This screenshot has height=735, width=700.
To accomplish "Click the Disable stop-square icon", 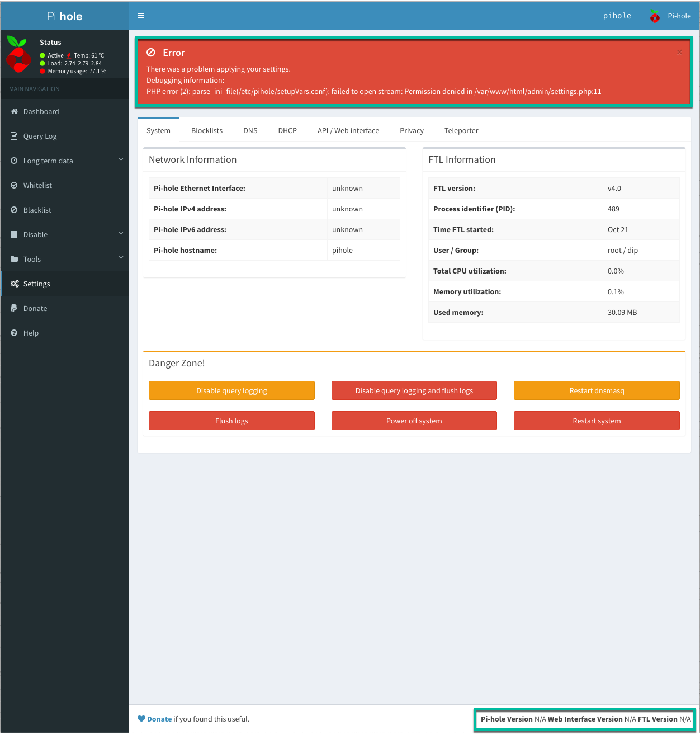I will tap(14, 234).
